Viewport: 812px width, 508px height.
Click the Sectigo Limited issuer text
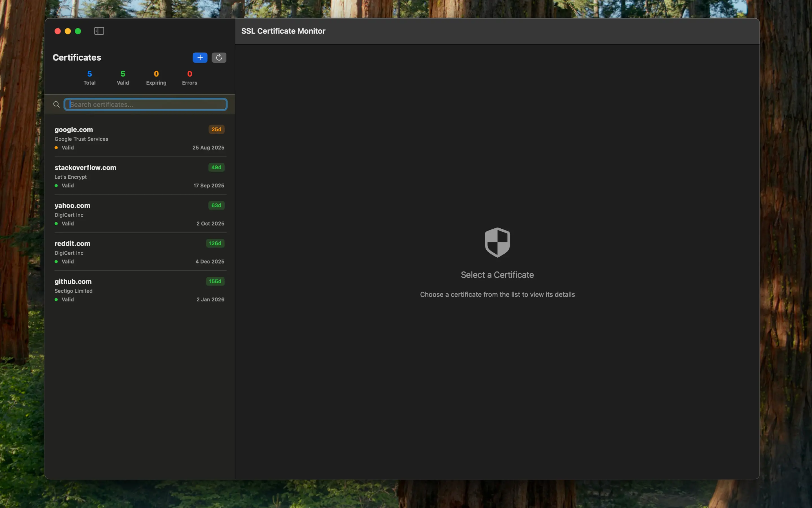(74, 291)
